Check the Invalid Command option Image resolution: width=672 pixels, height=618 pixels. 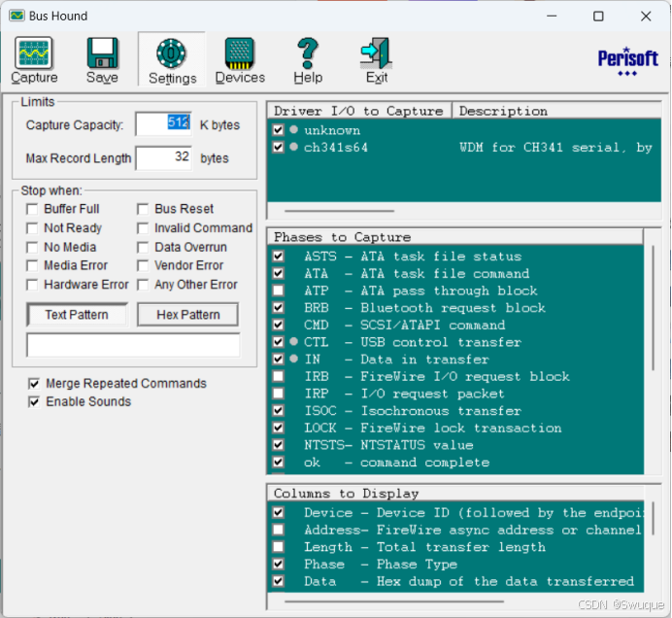(143, 228)
